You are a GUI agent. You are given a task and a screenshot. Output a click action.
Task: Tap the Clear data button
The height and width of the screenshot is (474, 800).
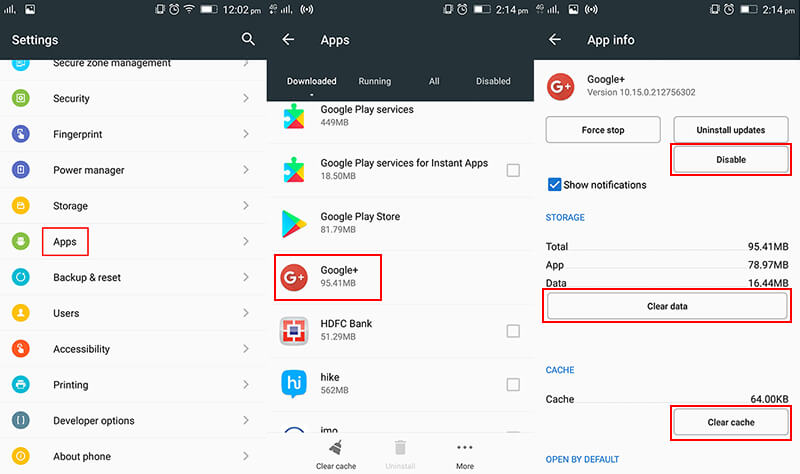[x=667, y=306]
